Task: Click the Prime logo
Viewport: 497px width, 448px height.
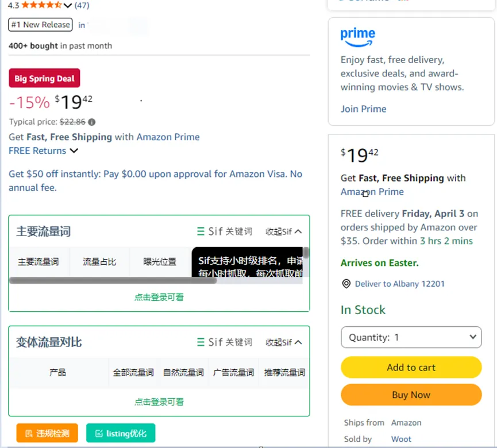Action: point(357,37)
